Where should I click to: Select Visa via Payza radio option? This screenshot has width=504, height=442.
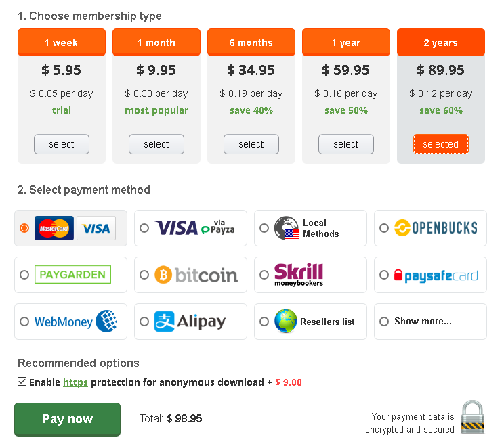(144, 229)
